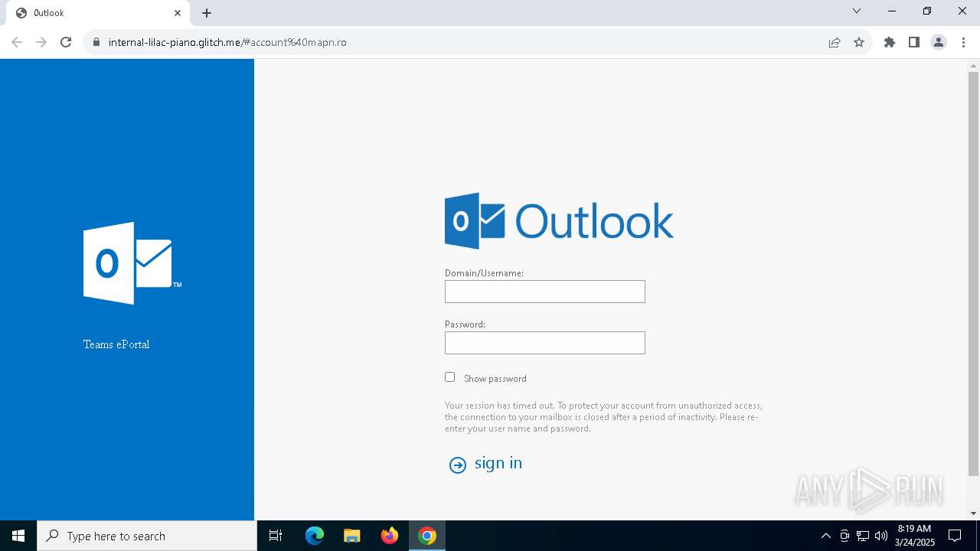This screenshot has height=551, width=980.
Task: Click the Chrome taskbar icon
Action: pos(427,536)
